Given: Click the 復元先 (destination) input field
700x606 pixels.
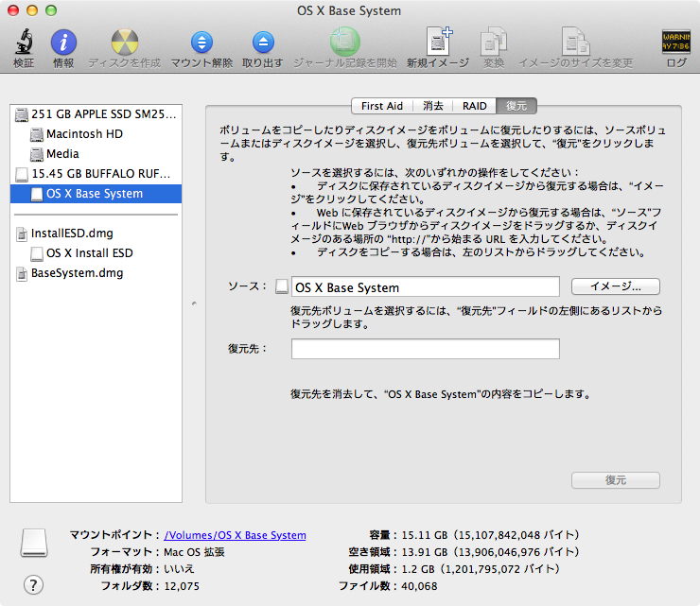Looking at the screenshot, I should click(x=426, y=349).
